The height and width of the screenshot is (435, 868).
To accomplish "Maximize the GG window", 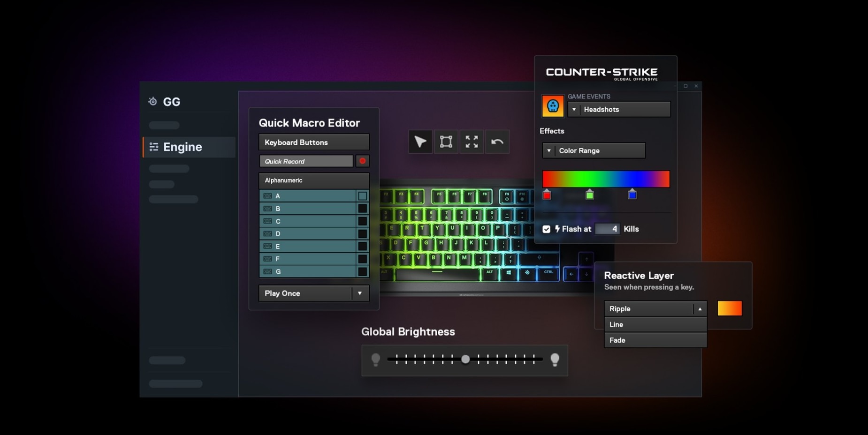I will coord(685,86).
